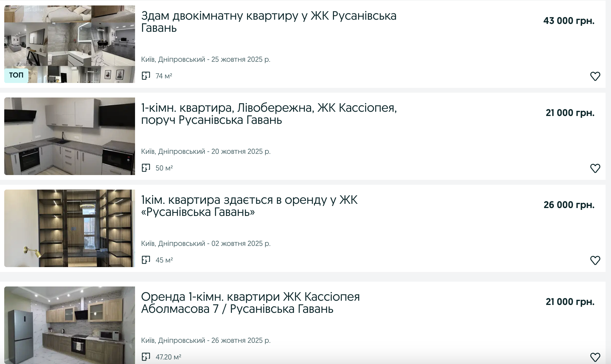
Task: Click floor plan icon next to 74 м²
Action: point(146,76)
